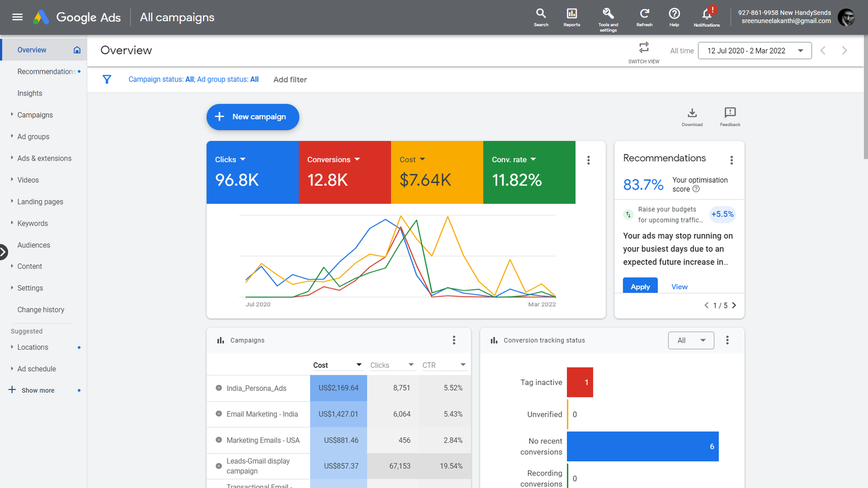
Task: Open the Marketing Emails - USA campaign
Action: click(263, 440)
